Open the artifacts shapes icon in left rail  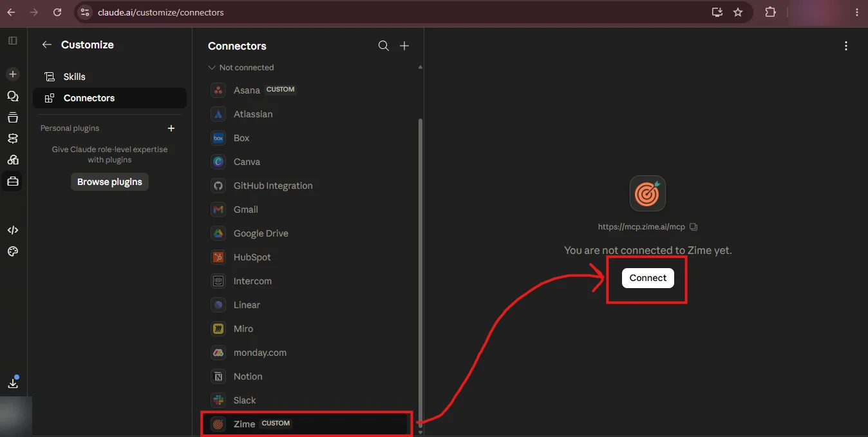[13, 160]
